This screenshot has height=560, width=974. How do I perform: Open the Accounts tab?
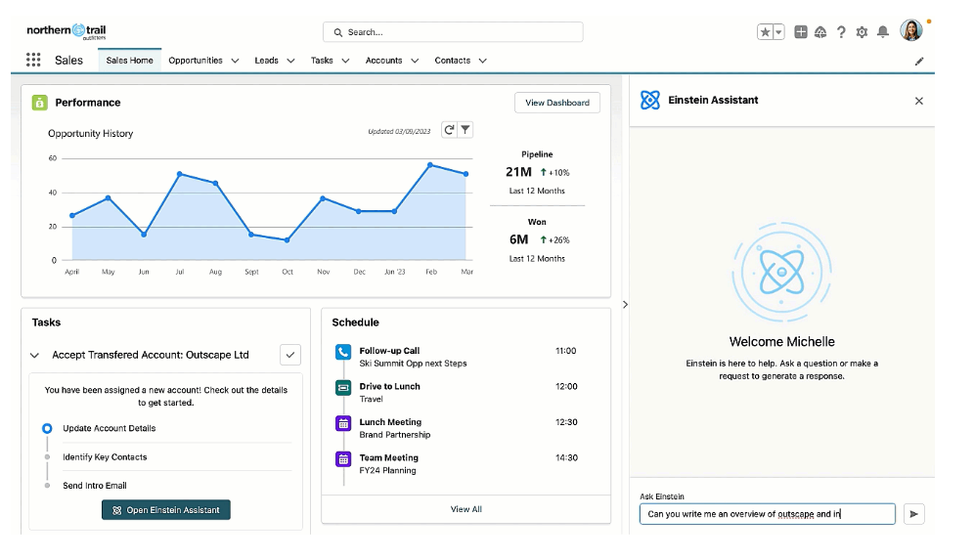383,61
